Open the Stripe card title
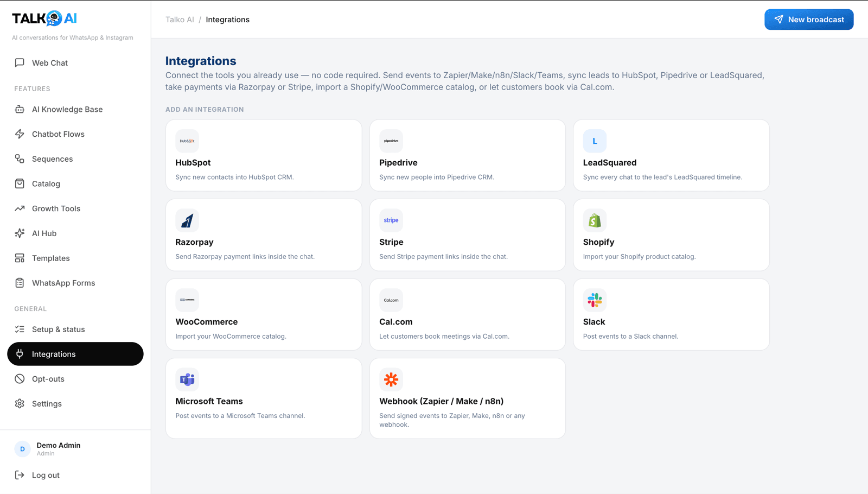Screen dimensions: 868x494 point(391,242)
